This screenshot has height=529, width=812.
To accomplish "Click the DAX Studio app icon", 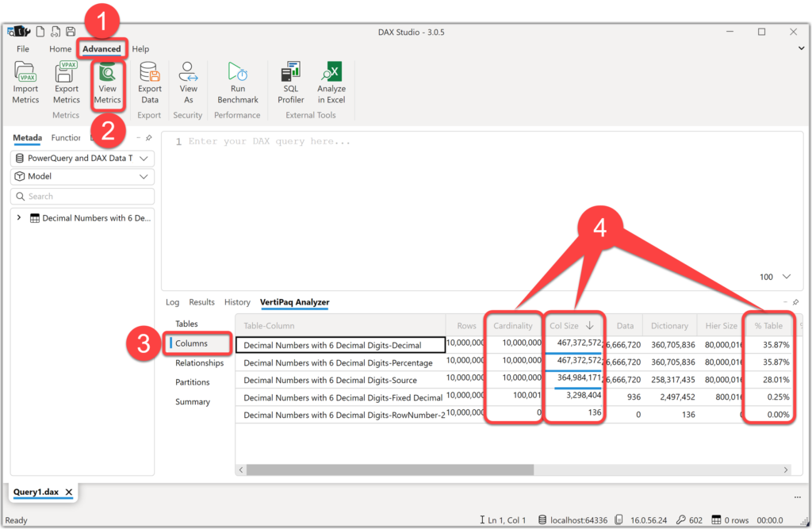I will [x=18, y=32].
